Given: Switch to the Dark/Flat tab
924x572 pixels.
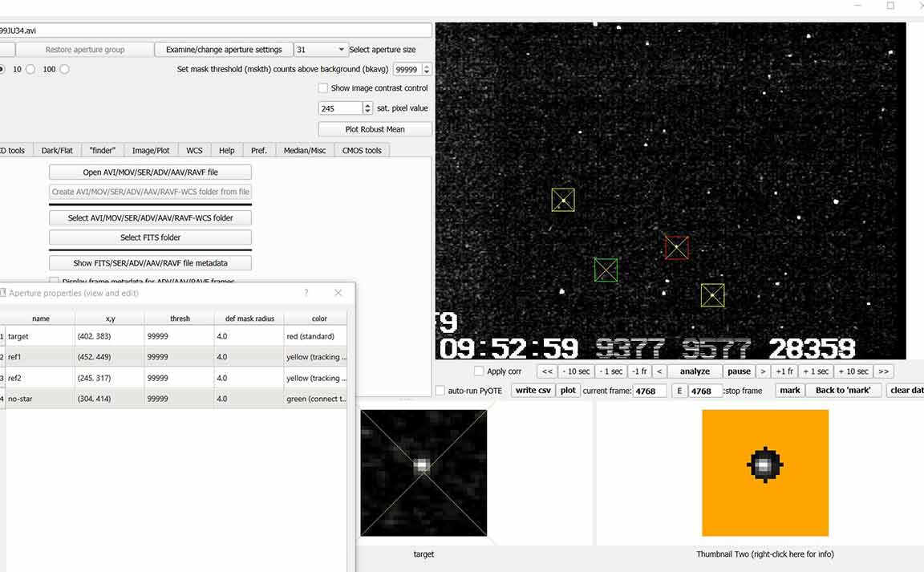Looking at the screenshot, I should pyautogui.click(x=57, y=150).
